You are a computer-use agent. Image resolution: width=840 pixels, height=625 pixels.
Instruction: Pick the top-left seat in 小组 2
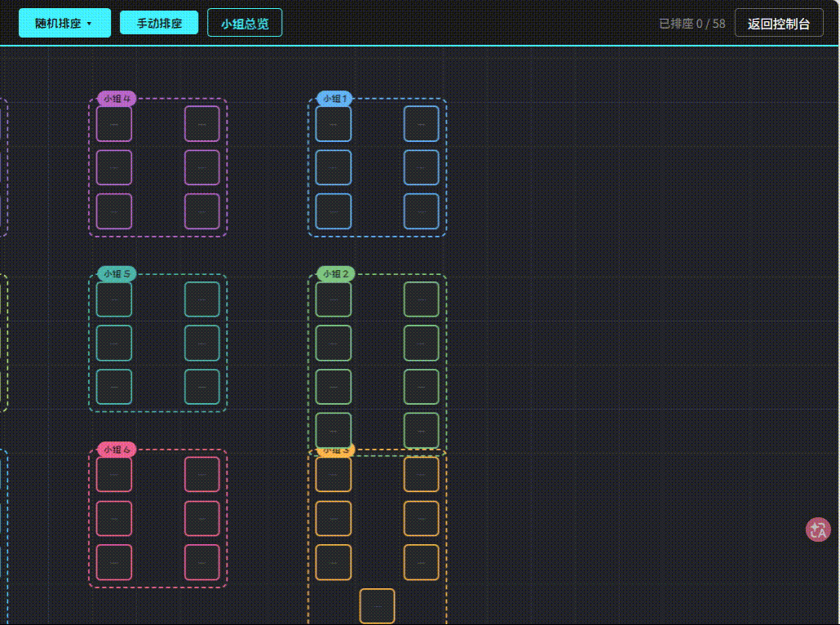pyautogui.click(x=334, y=299)
